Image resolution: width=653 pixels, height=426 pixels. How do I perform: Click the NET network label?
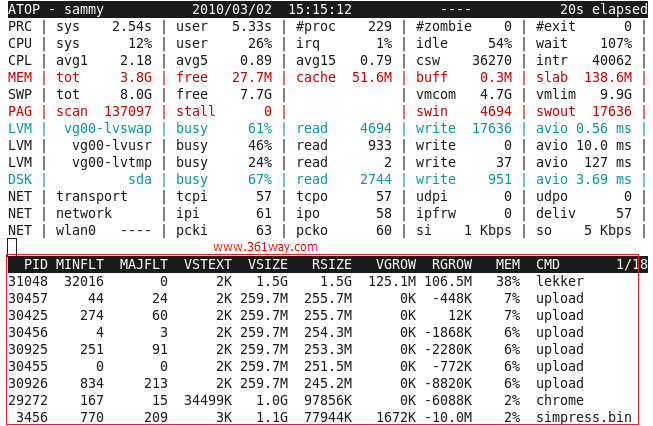84,214
